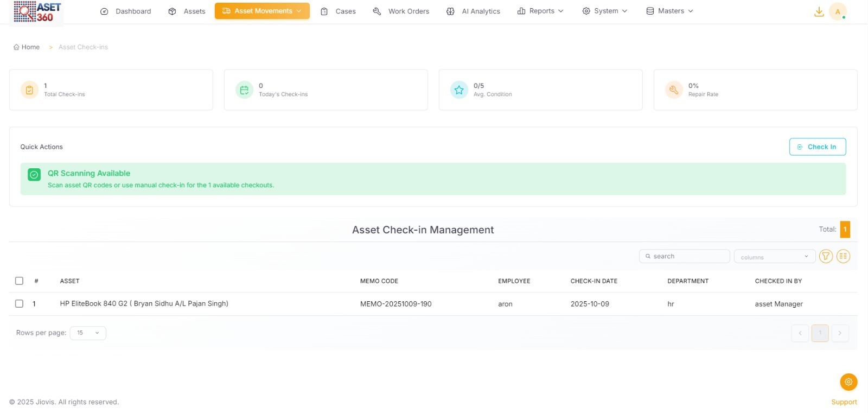Go to the Dashboard menu item
This screenshot has height=413, width=868.
coord(126,11)
